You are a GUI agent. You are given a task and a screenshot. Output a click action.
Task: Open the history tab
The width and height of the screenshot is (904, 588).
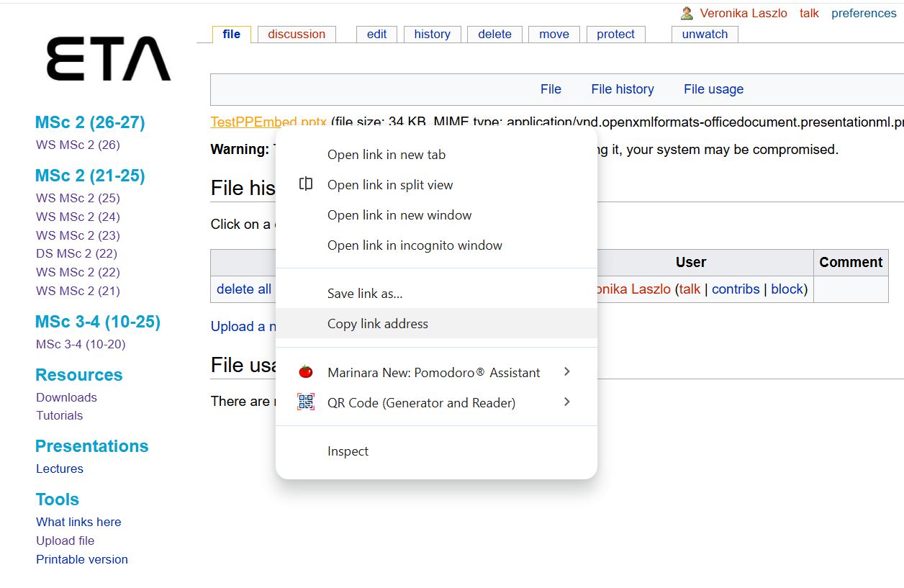click(432, 35)
